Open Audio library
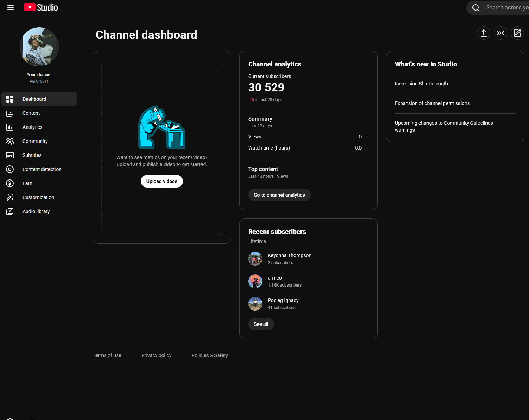The width and height of the screenshot is (529, 420). tap(39, 211)
